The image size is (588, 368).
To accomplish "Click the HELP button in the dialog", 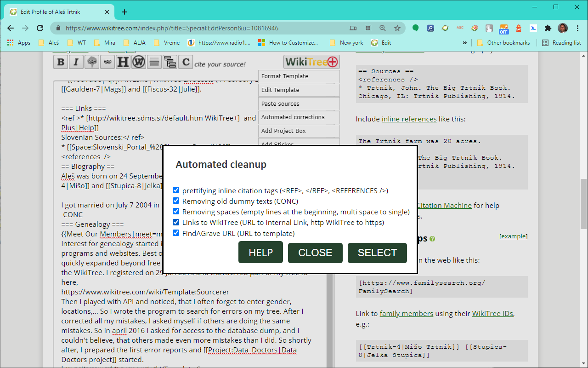I will (260, 253).
